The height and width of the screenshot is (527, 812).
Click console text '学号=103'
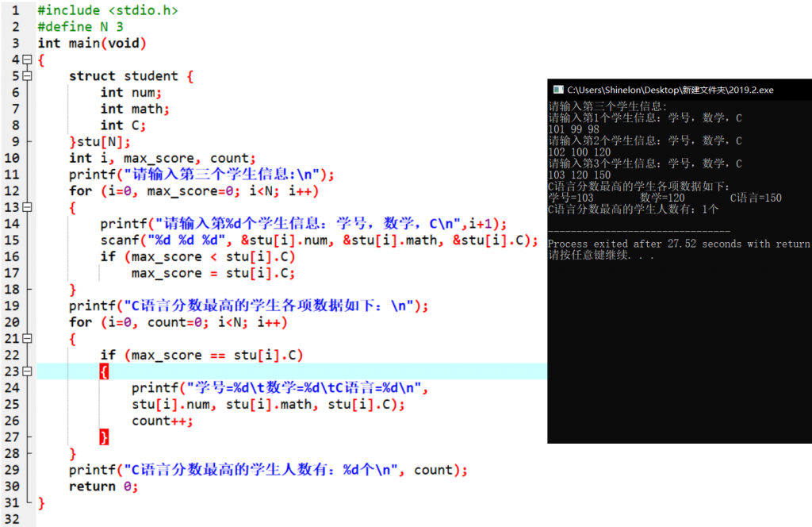click(571, 198)
